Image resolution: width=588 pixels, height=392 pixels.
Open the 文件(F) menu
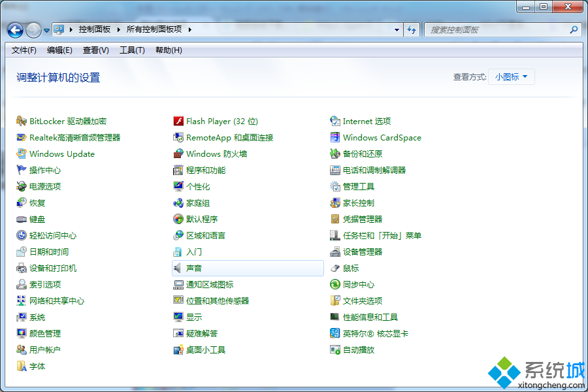[24, 50]
